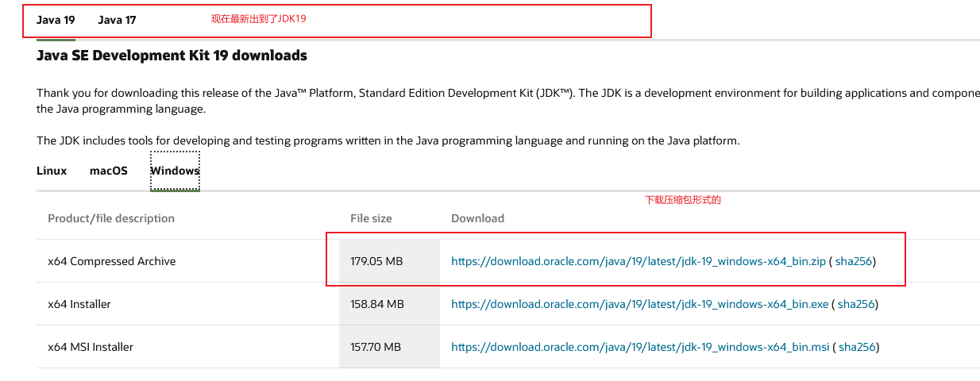Click the Windows platform tab
Screen dimensions: 980x381
click(x=175, y=171)
